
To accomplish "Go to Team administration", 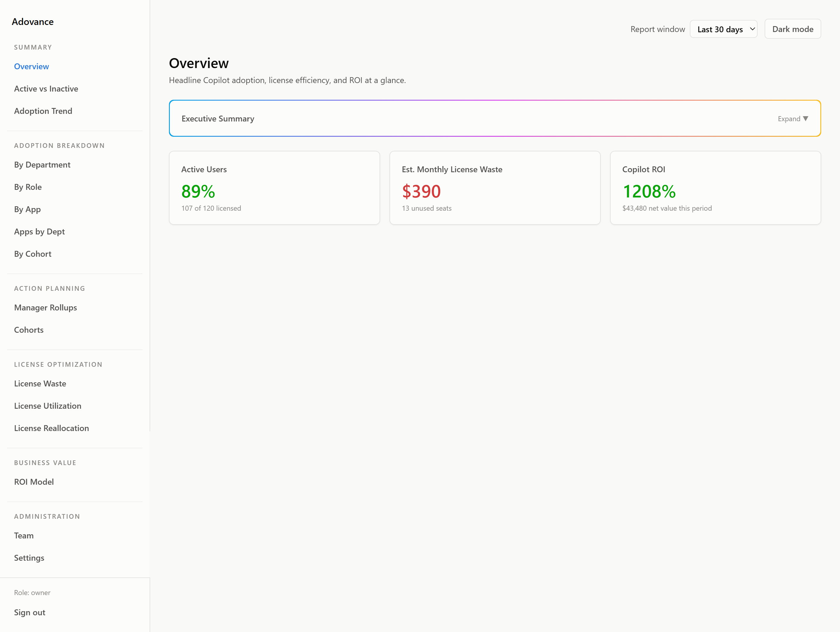I will tap(24, 535).
